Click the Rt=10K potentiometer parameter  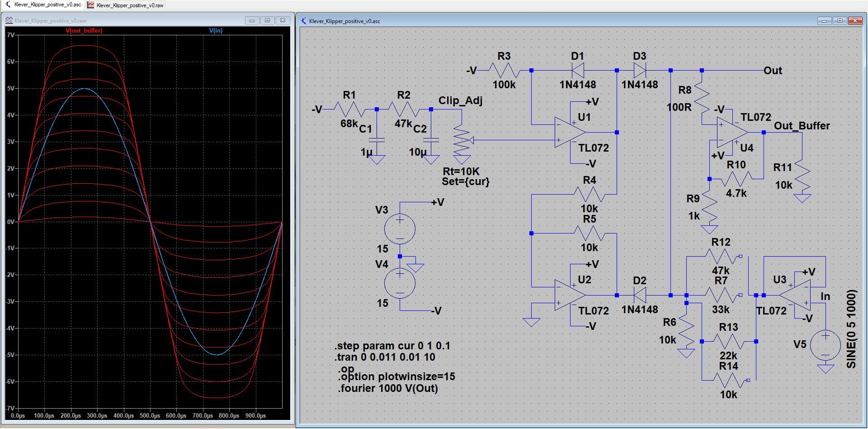[461, 172]
